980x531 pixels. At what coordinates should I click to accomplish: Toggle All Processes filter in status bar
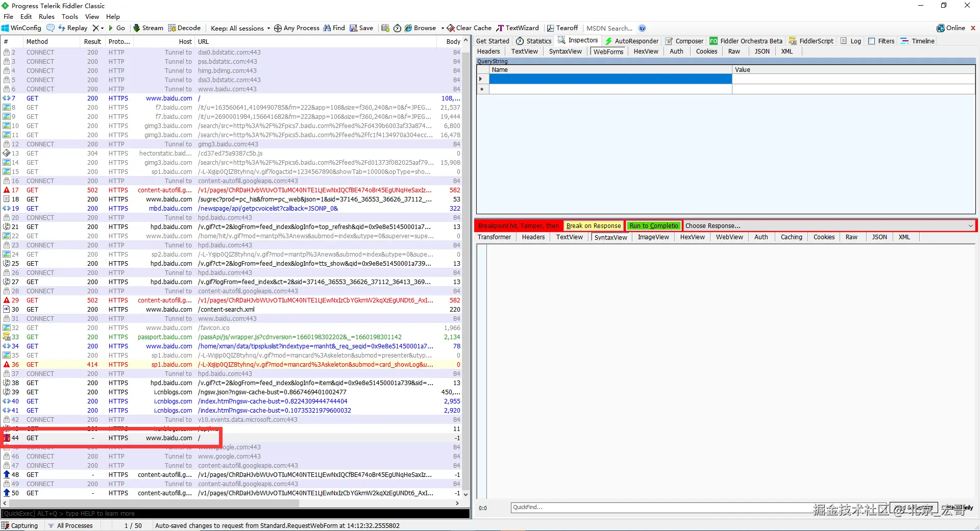point(70,525)
